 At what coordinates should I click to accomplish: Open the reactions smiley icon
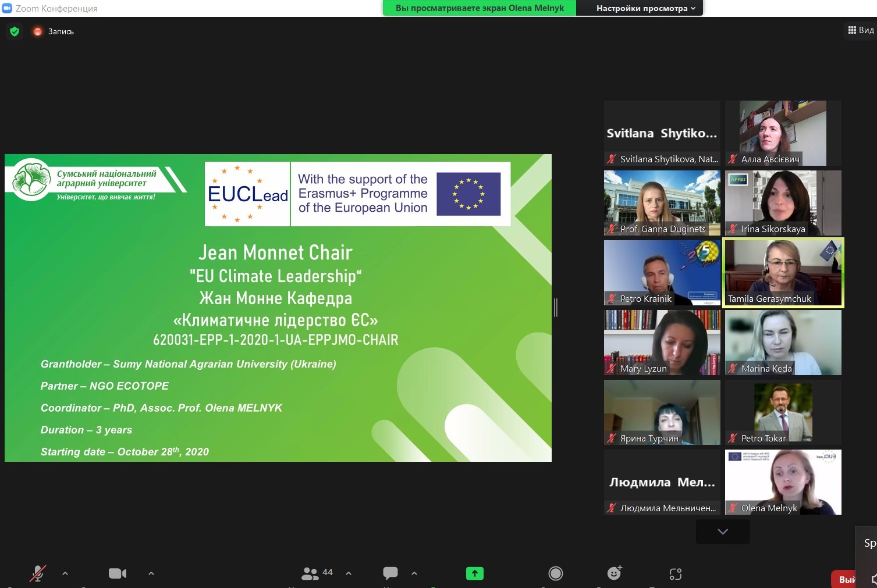point(614,573)
